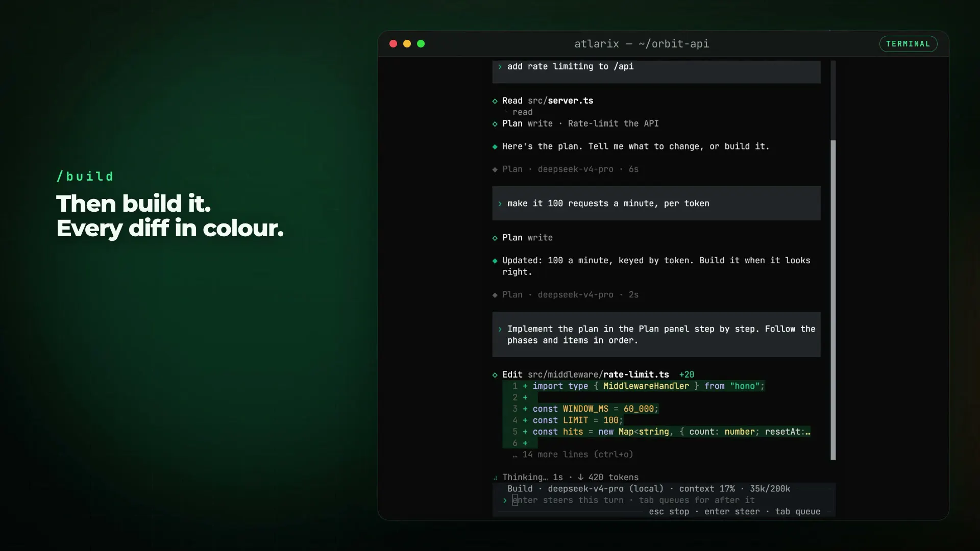This screenshot has height=551, width=980.
Task: Click the TERMINAL badge in the title bar
Action: (908, 44)
